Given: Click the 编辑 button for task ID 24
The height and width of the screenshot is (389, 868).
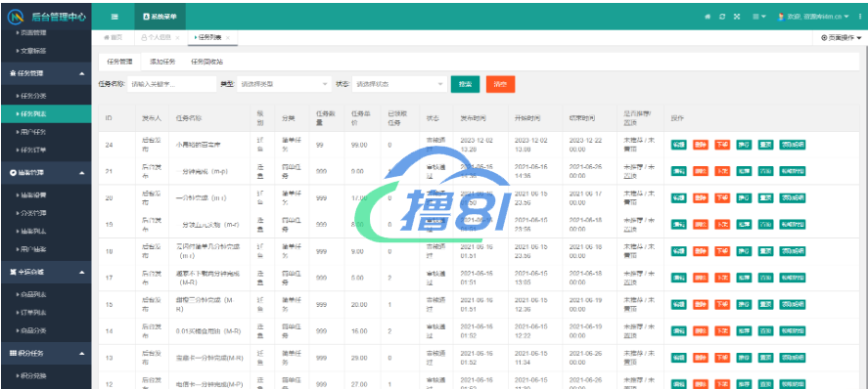Looking at the screenshot, I should (x=679, y=145).
